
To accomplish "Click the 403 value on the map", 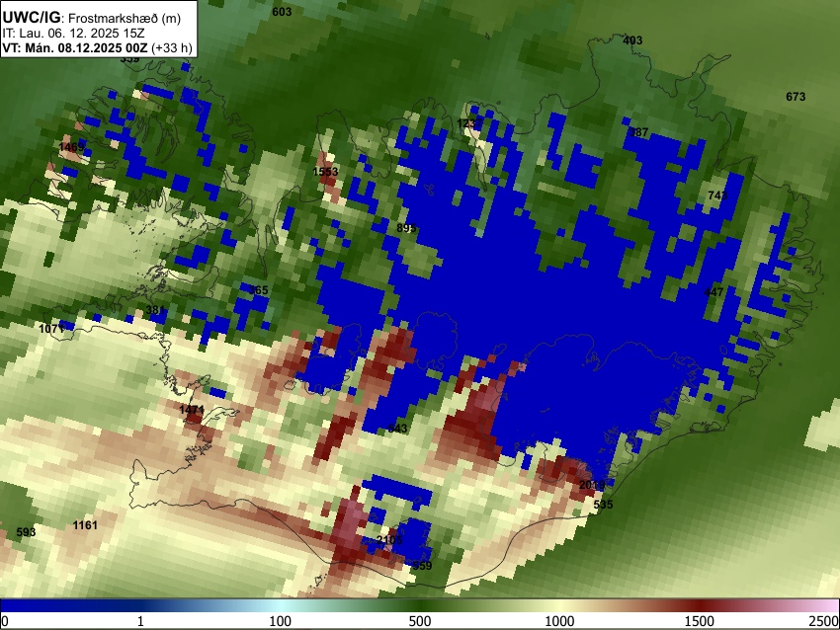I will coord(632,40).
